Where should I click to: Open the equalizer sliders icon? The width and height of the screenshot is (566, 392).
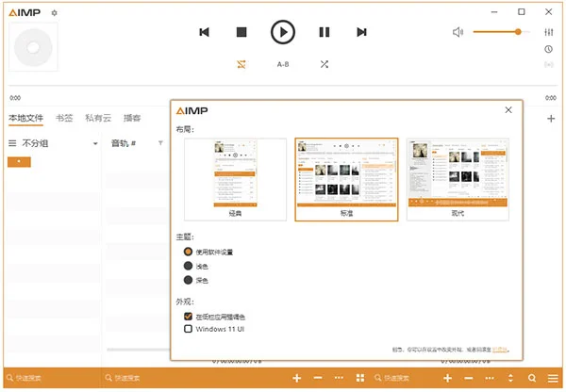[x=549, y=32]
